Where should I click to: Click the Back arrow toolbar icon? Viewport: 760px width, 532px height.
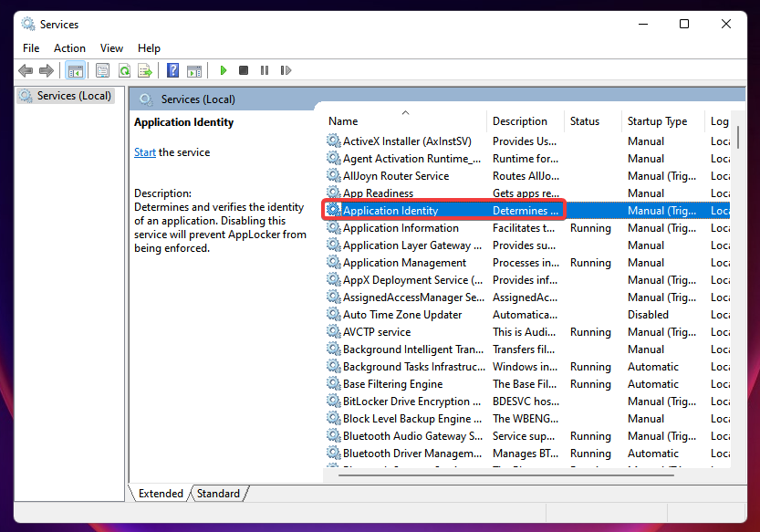pos(26,71)
